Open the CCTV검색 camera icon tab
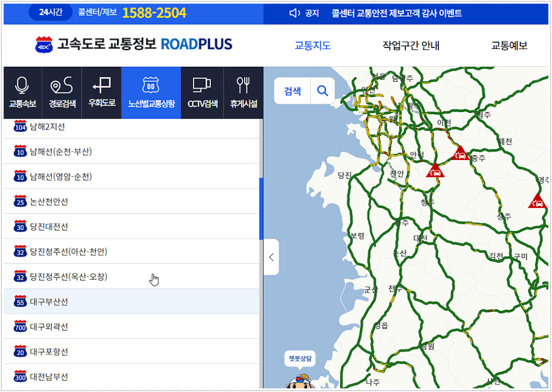Screen dimensions: 552x392 tap(202, 93)
